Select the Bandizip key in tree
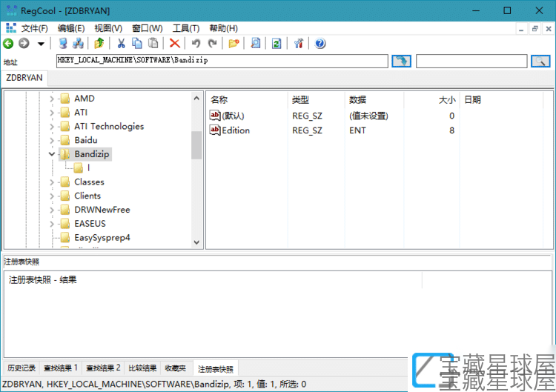The image size is (556, 392). tap(92, 154)
